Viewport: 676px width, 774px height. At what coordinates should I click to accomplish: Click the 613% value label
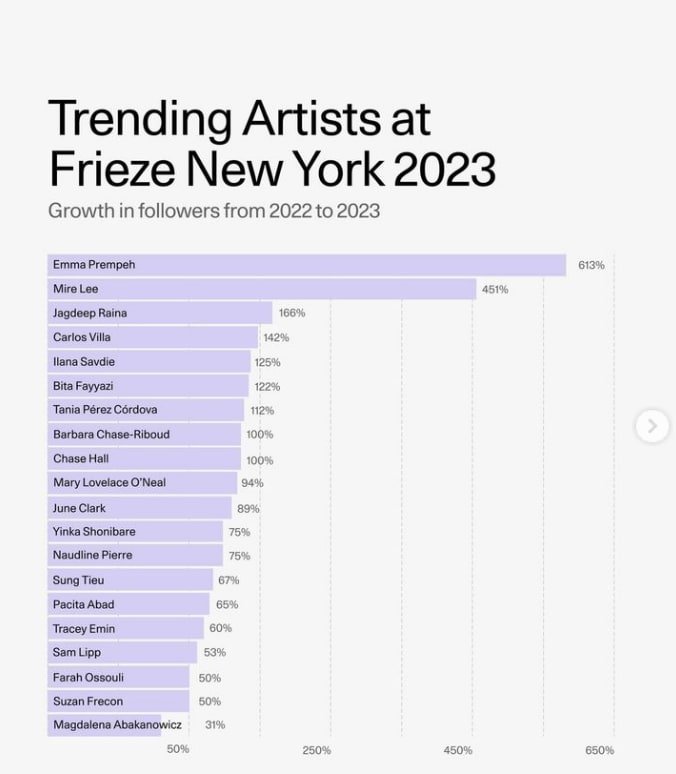[591, 265]
